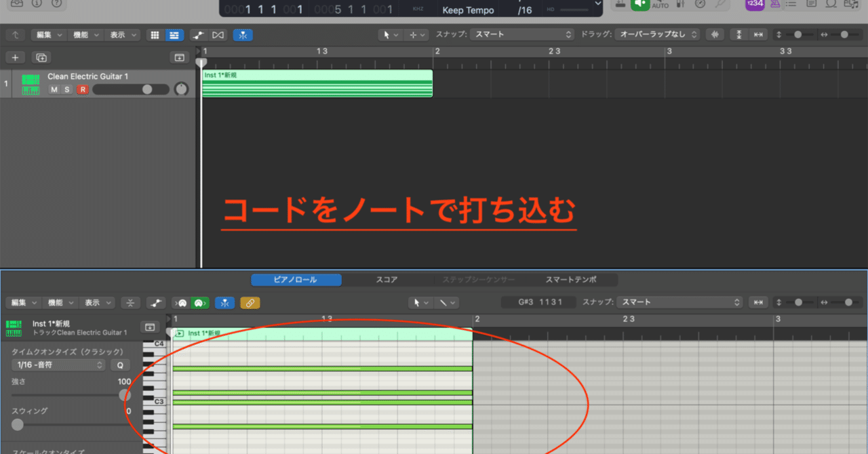This screenshot has height=454, width=868.
Task: Toggle MIDI In button in piano roll
Action: [182, 303]
